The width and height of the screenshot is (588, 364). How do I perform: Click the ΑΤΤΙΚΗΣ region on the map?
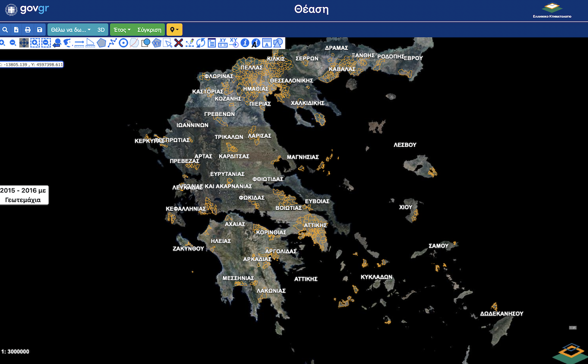click(x=315, y=225)
